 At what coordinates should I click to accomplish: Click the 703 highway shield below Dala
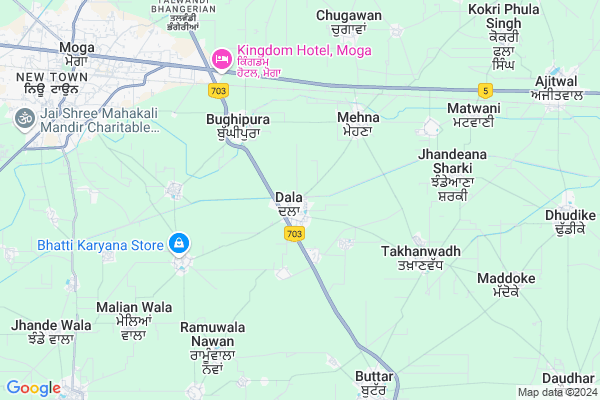(294, 233)
